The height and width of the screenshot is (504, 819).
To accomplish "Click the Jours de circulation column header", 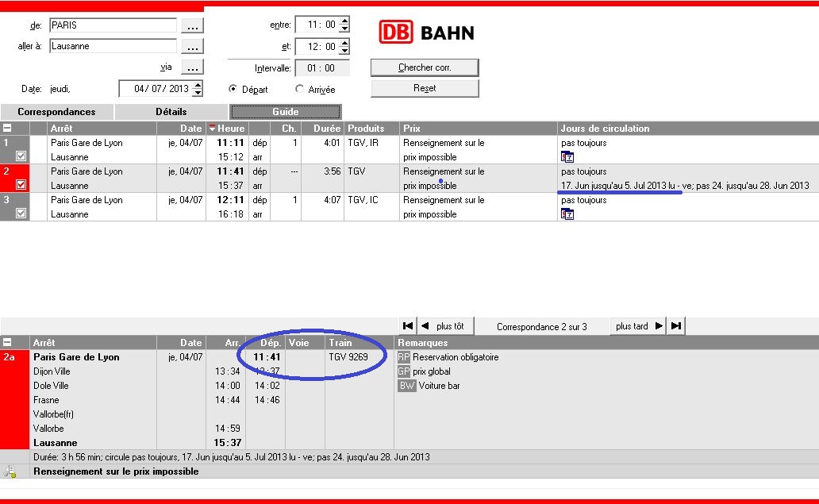I will (687, 128).
